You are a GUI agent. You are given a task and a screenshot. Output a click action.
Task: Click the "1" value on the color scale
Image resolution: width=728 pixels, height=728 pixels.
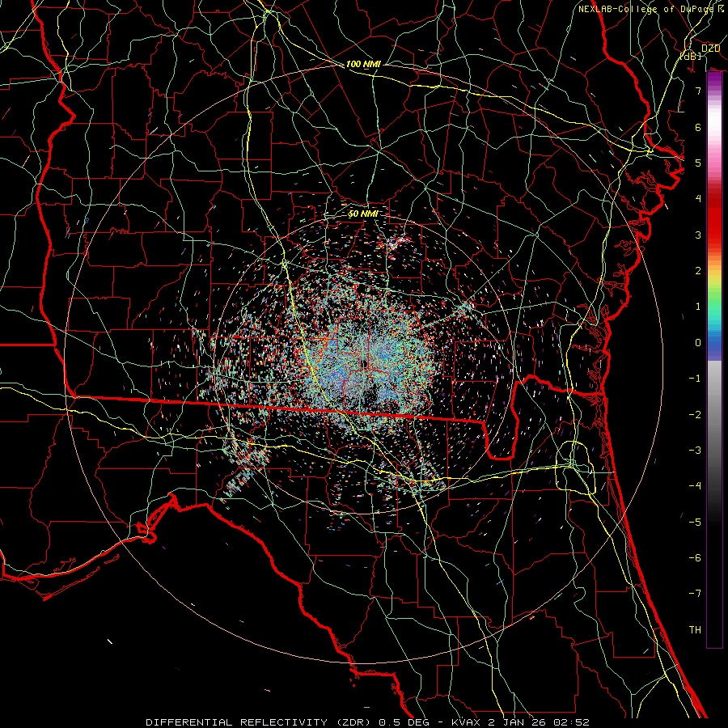click(x=698, y=307)
